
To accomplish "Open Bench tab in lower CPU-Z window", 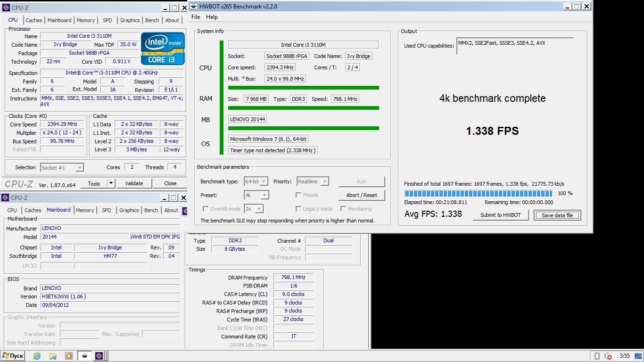I will click(151, 210).
